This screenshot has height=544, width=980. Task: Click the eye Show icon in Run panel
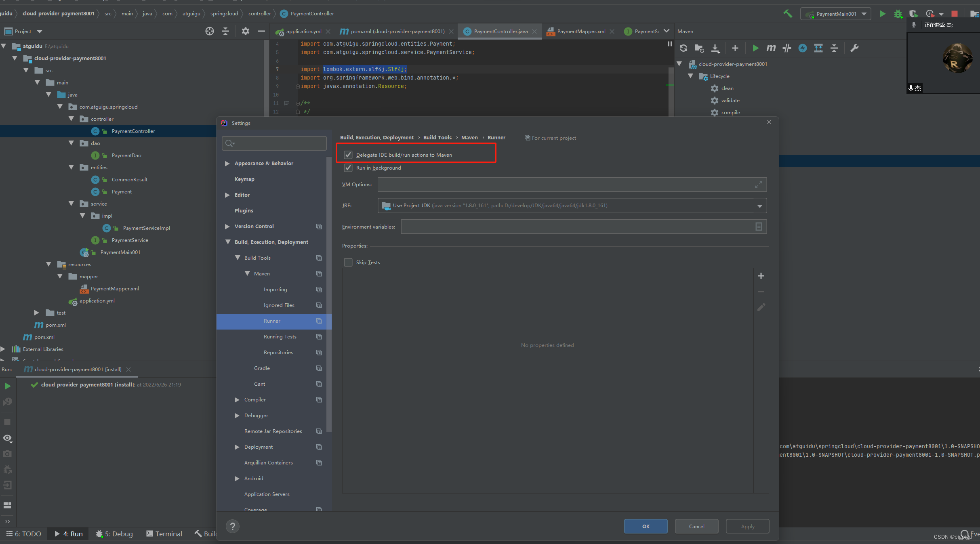tap(7, 438)
